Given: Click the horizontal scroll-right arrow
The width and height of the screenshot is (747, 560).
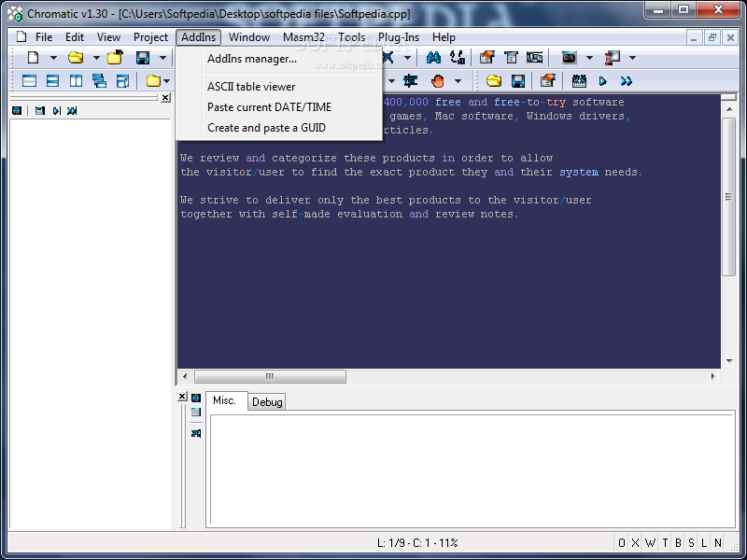Looking at the screenshot, I should click(x=712, y=376).
